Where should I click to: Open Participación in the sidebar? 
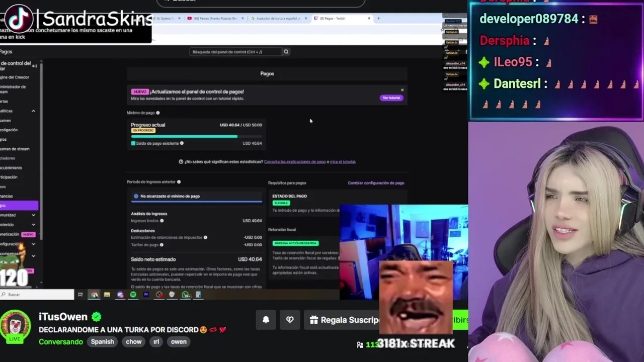9,177
